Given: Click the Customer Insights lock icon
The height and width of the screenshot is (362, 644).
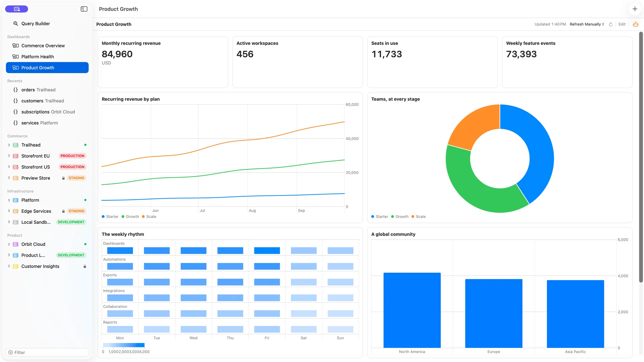Looking at the screenshot, I should click(85, 266).
